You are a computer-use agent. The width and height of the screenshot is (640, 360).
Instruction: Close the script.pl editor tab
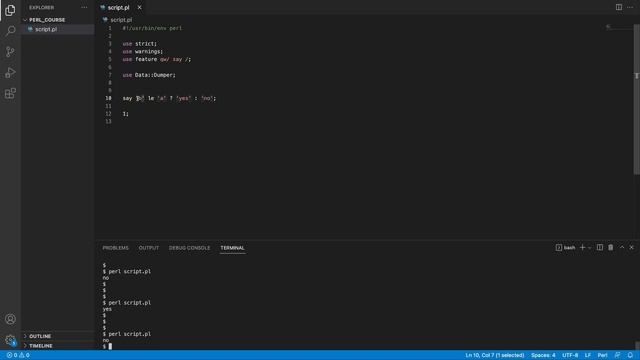pos(140,7)
